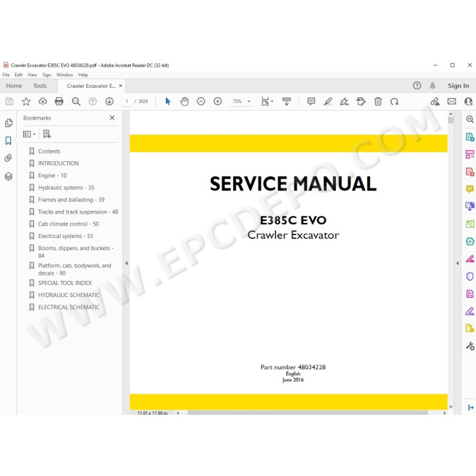Open the Window menu
The width and height of the screenshot is (476, 476).
click(x=65, y=75)
